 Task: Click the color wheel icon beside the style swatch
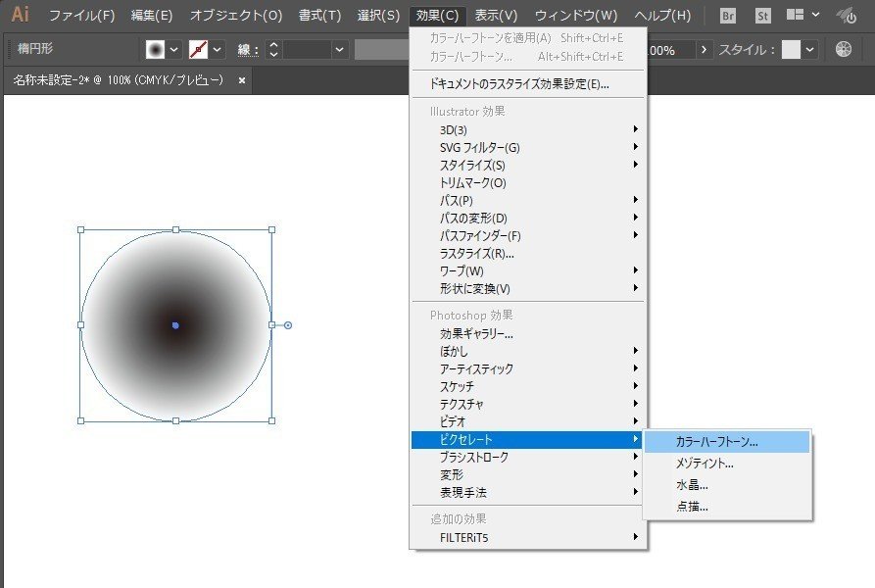click(x=844, y=50)
